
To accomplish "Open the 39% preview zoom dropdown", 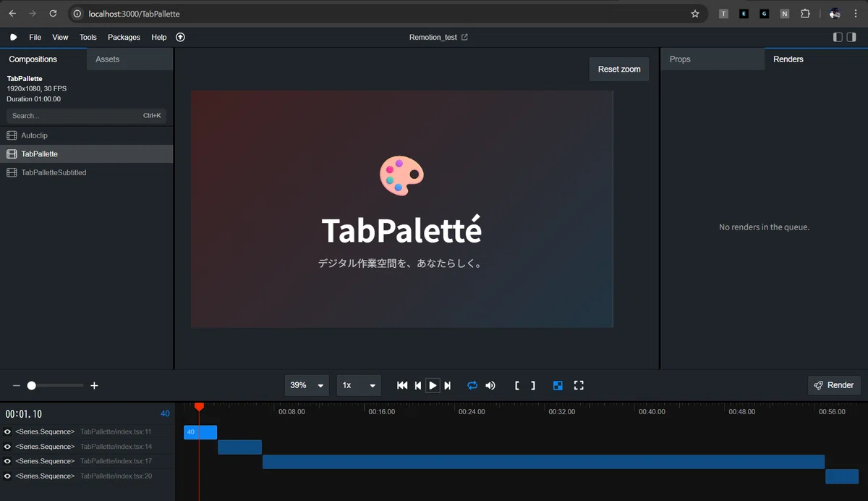I will (x=307, y=385).
